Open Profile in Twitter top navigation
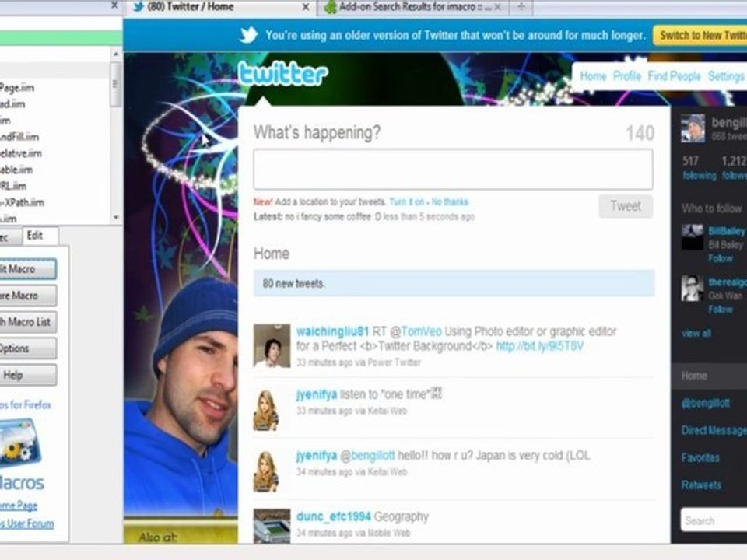This screenshot has height=560, width=747. [x=627, y=76]
